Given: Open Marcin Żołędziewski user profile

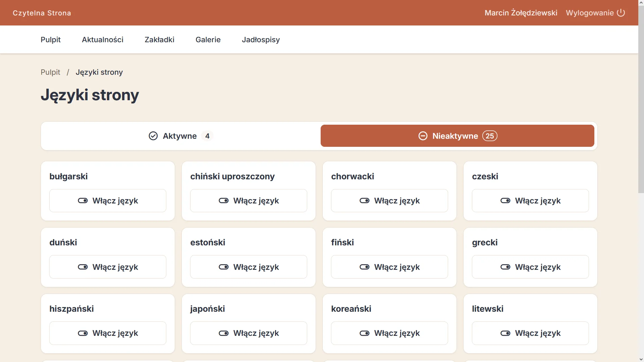Looking at the screenshot, I should tap(521, 13).
